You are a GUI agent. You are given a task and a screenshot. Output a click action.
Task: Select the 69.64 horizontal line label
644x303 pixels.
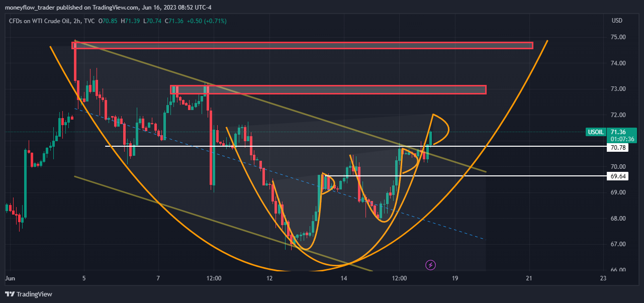[x=618, y=177]
